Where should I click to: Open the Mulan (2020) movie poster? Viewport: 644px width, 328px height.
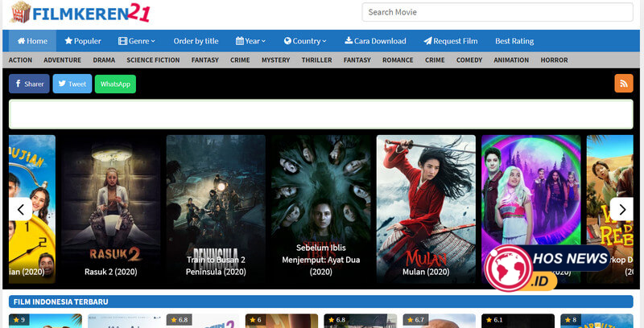(x=426, y=207)
